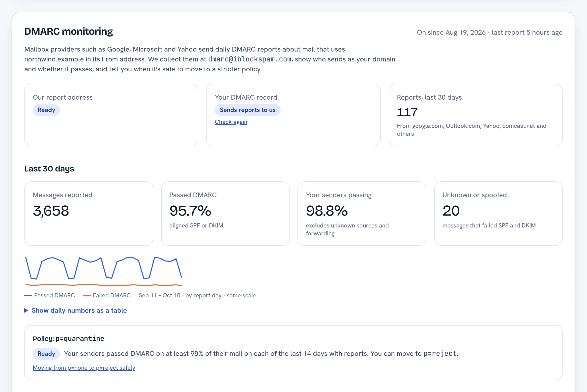Click the 'Failed DMARC' chart legend entry
The height and width of the screenshot is (392, 587).
[x=107, y=295]
